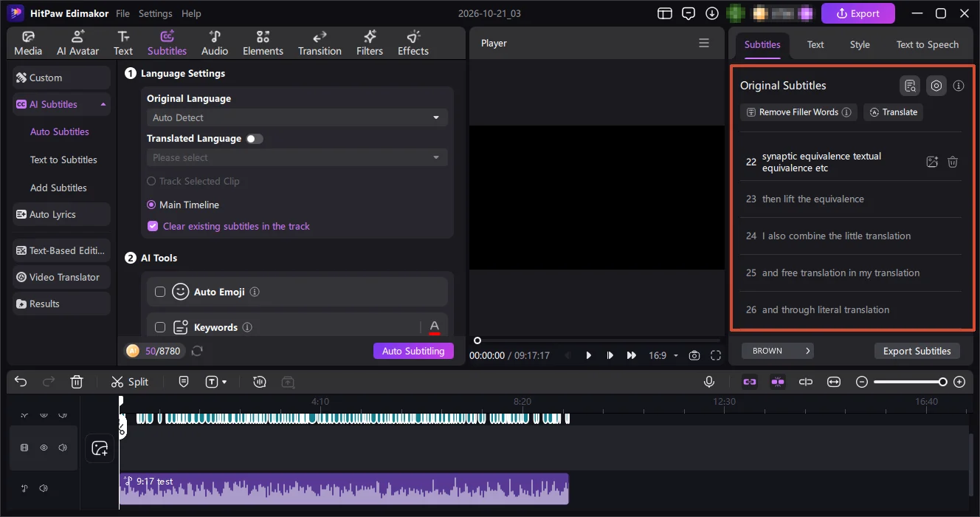Delete subtitle 22 with its trash icon

coord(953,162)
